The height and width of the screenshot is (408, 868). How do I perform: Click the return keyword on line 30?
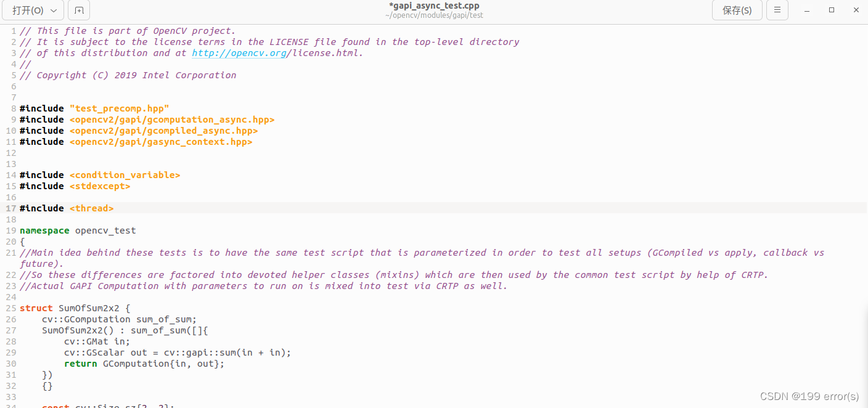(81, 364)
